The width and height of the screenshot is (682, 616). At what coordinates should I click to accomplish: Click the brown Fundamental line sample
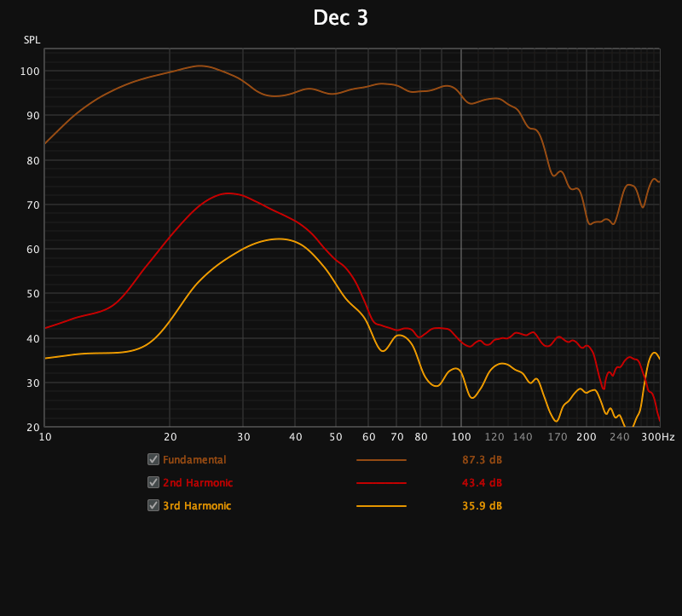coord(381,460)
